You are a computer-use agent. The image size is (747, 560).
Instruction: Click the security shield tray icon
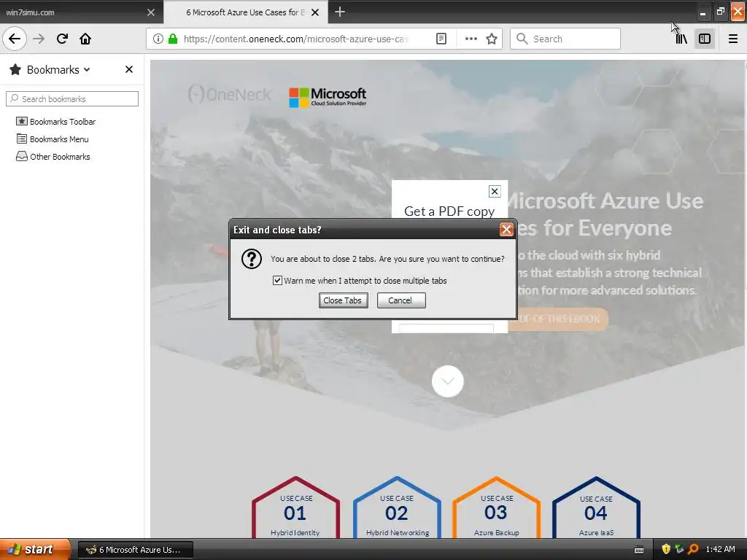click(x=665, y=549)
